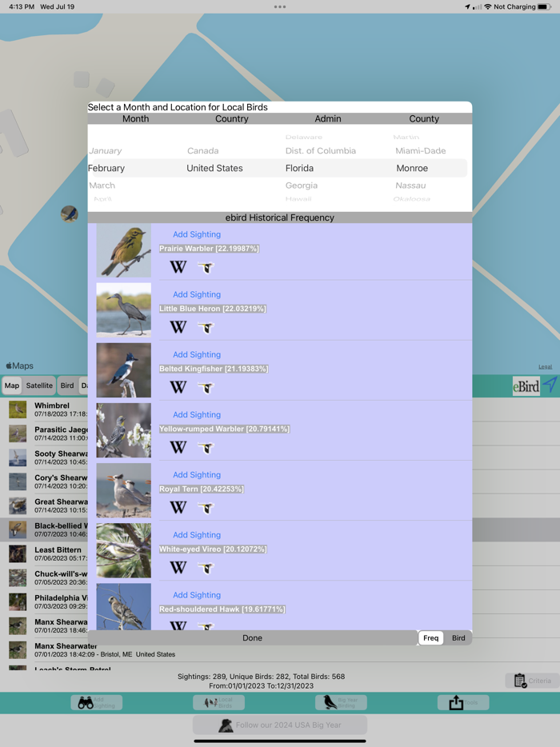Open Wikipedia page for Red-shouldered Hawk
This screenshot has height=747, width=560.
178,625
